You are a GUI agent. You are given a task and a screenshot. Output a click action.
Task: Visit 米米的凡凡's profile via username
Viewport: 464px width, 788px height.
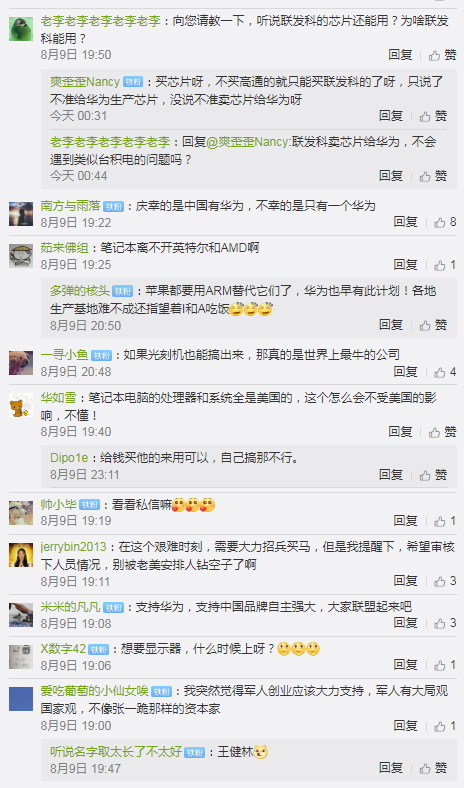[x=70, y=607]
